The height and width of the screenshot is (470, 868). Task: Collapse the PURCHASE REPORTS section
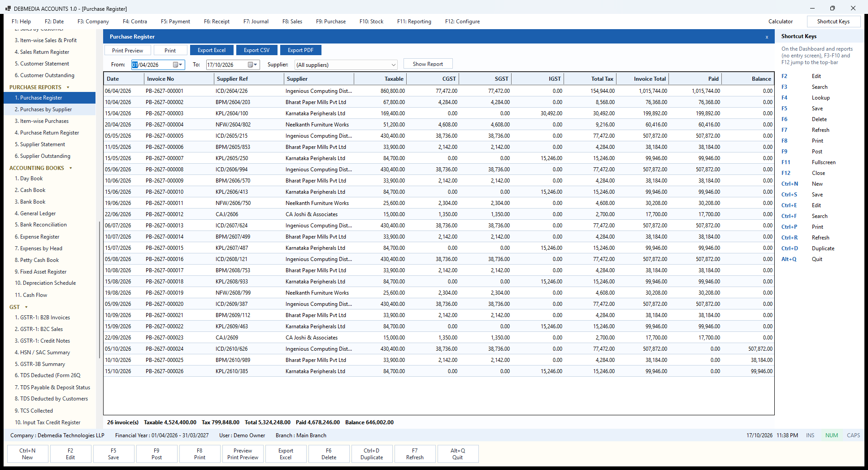click(x=68, y=87)
